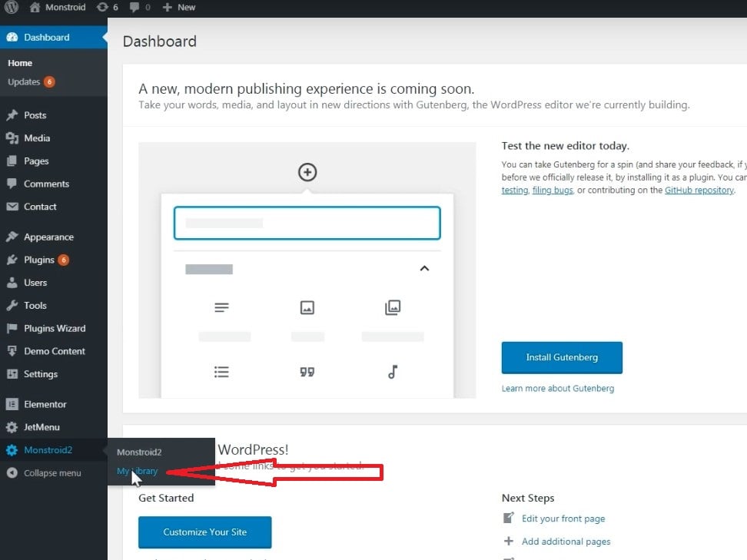Image resolution: width=747 pixels, height=560 pixels.
Task: Collapse the admin sidebar menu
Action: click(51, 473)
